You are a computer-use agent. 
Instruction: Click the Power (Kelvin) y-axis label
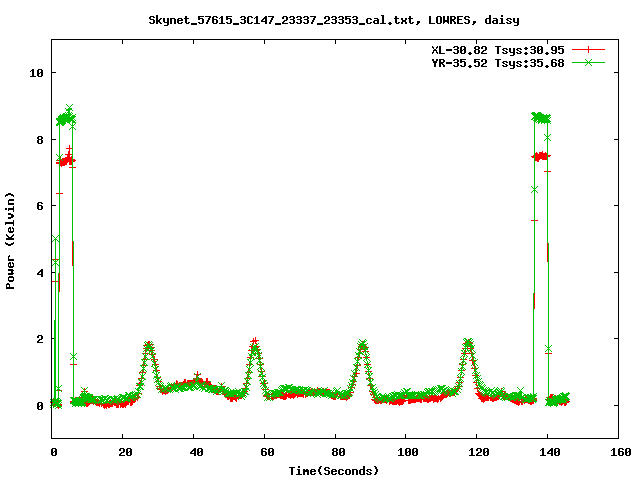(x=10, y=241)
